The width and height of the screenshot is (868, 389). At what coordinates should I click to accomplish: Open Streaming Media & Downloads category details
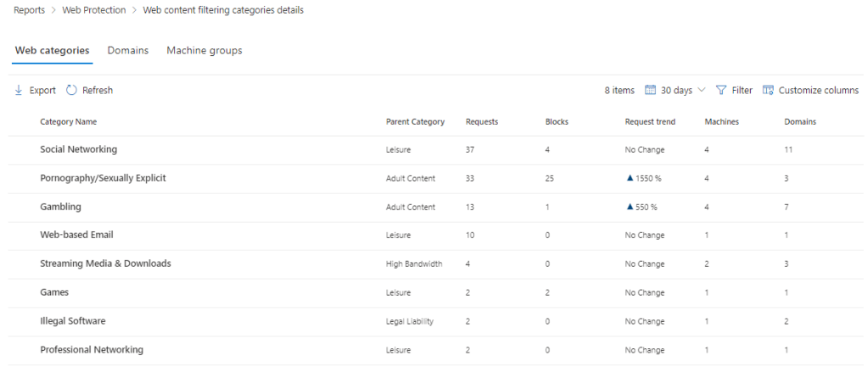pyautogui.click(x=105, y=264)
